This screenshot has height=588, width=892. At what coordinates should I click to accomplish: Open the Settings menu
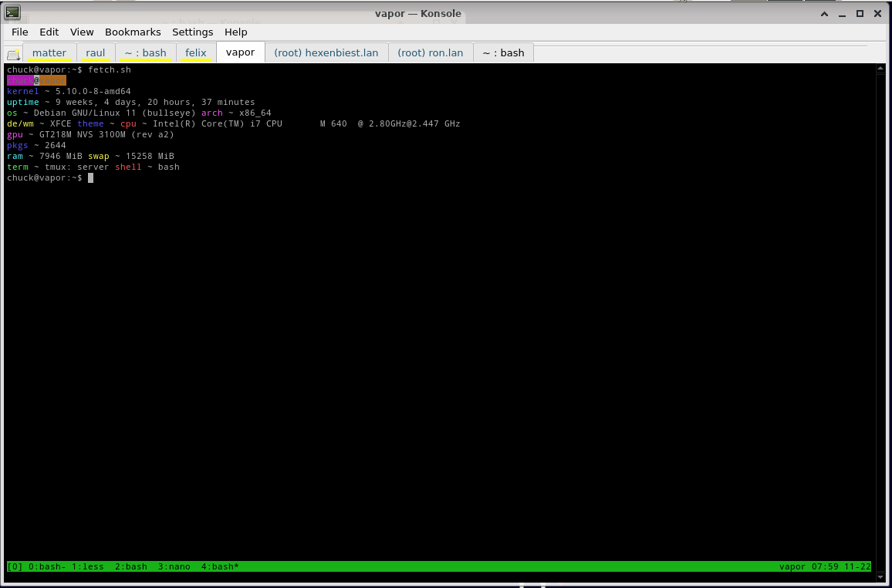tap(192, 32)
